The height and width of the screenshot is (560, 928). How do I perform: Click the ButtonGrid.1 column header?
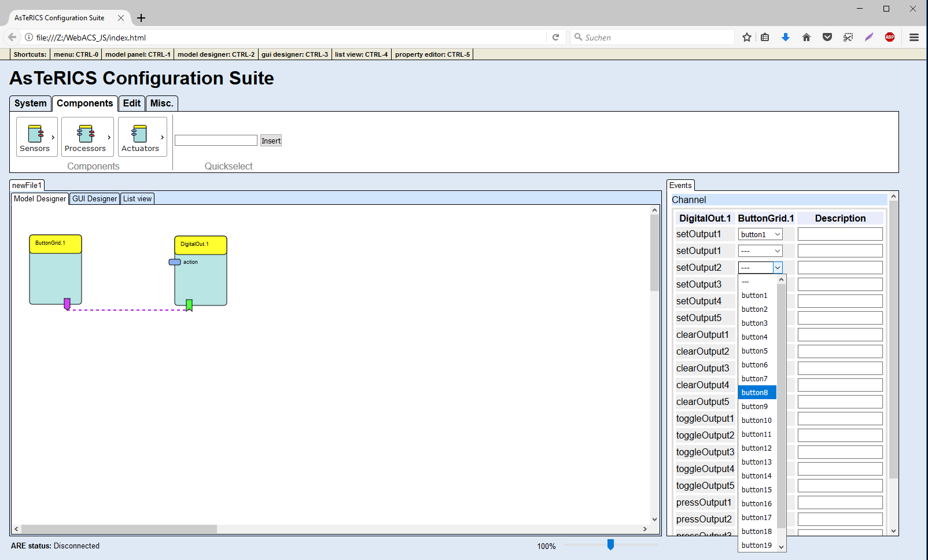[x=766, y=219]
